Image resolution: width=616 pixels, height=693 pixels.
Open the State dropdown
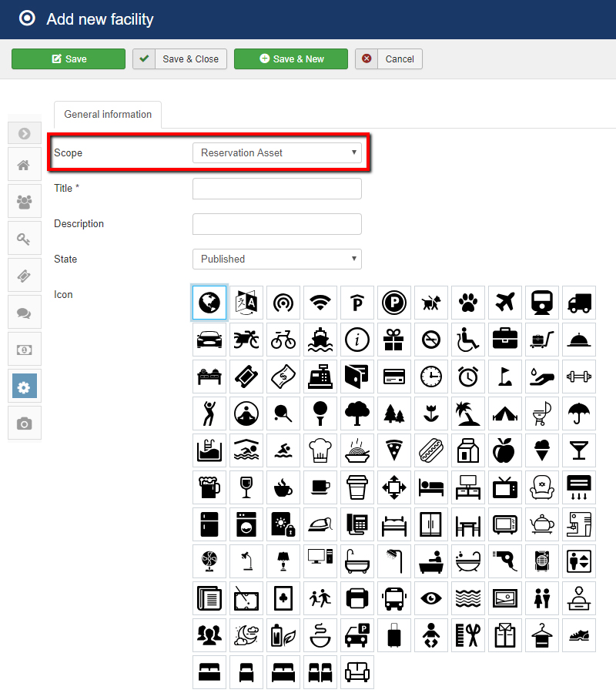(277, 259)
